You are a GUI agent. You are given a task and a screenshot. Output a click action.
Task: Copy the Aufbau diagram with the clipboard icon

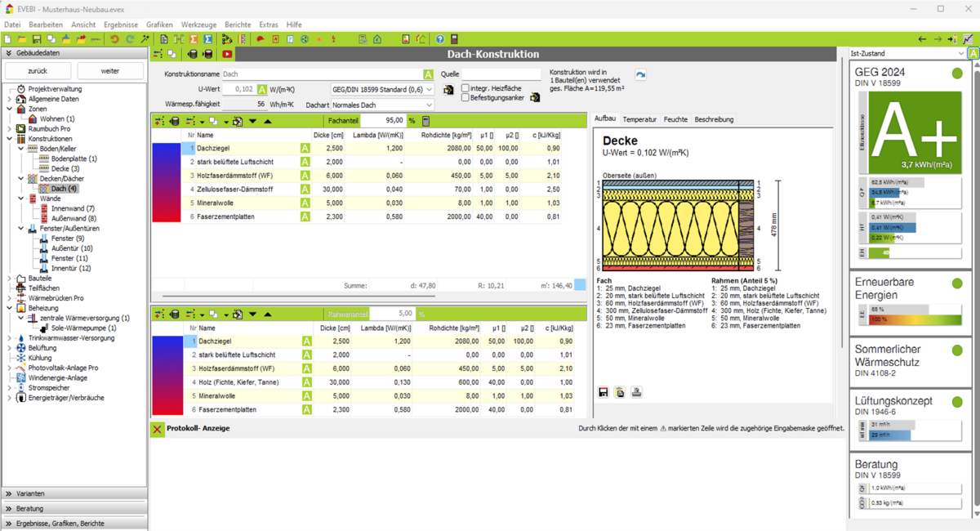620,392
